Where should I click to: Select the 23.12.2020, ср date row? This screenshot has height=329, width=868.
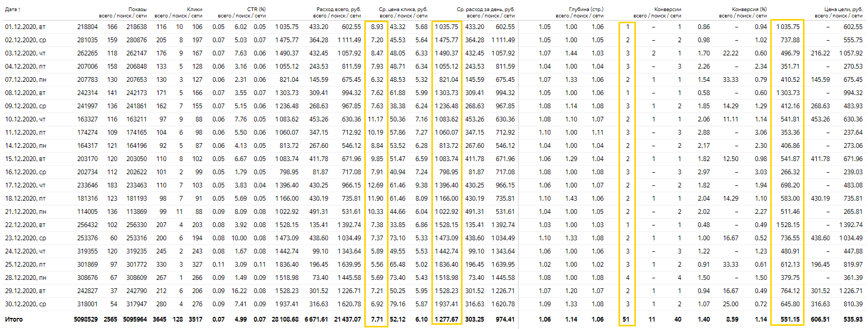coord(26,238)
